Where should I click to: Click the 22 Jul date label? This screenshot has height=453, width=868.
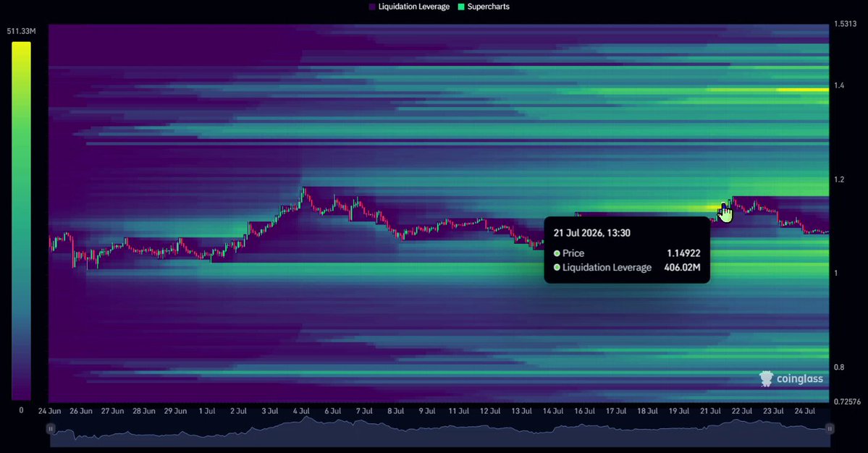tap(742, 411)
